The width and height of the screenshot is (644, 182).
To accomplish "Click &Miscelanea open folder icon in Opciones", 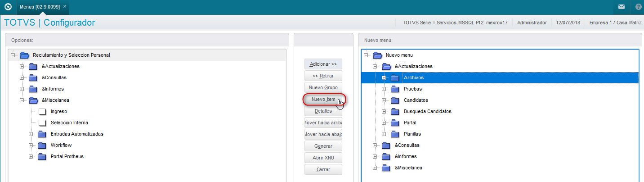I will tap(33, 100).
